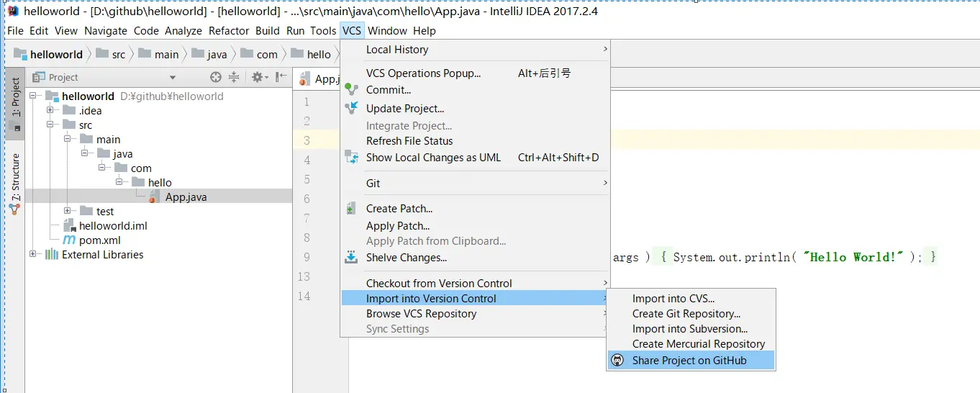Open the Build menu
The width and height of the screenshot is (980, 393).
(268, 30)
